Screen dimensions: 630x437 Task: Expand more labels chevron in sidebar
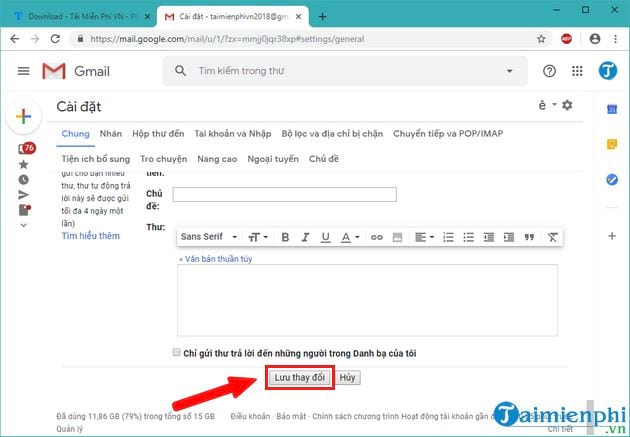coord(24,225)
